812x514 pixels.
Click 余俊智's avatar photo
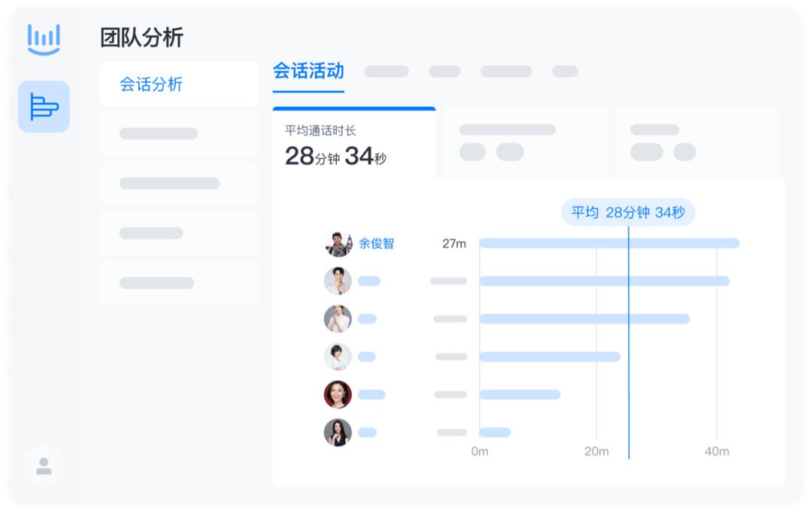(338, 244)
